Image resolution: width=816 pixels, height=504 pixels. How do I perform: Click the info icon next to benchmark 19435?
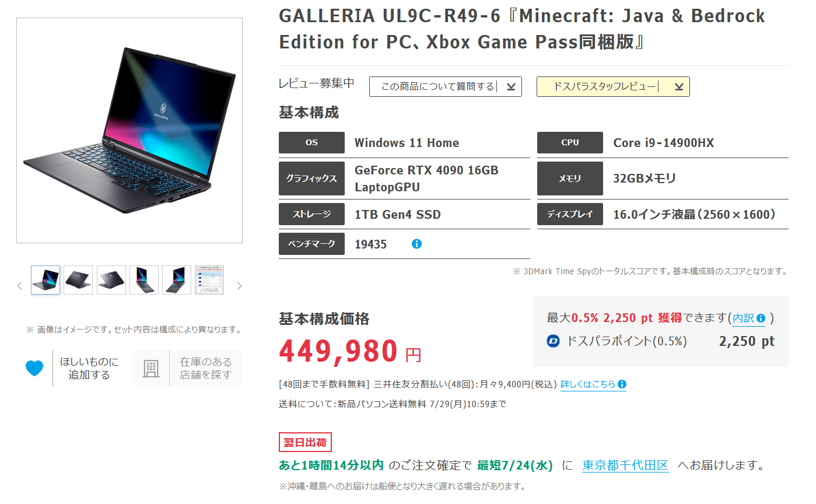click(x=416, y=244)
